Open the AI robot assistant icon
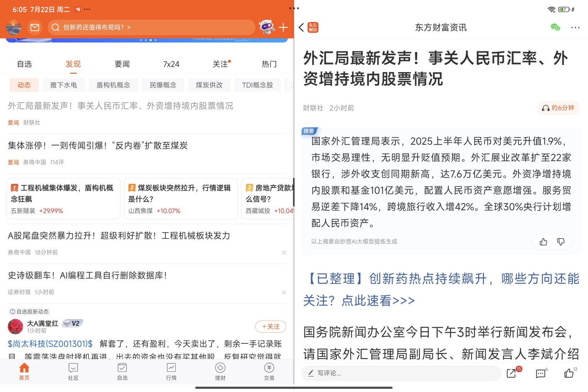The height and width of the screenshot is (392, 588). tap(267, 27)
